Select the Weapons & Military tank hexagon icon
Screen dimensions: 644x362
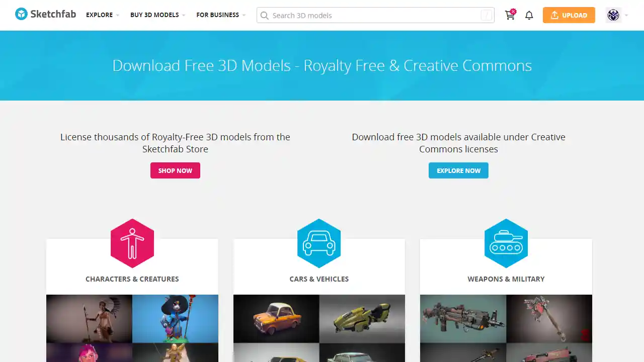[x=506, y=243]
